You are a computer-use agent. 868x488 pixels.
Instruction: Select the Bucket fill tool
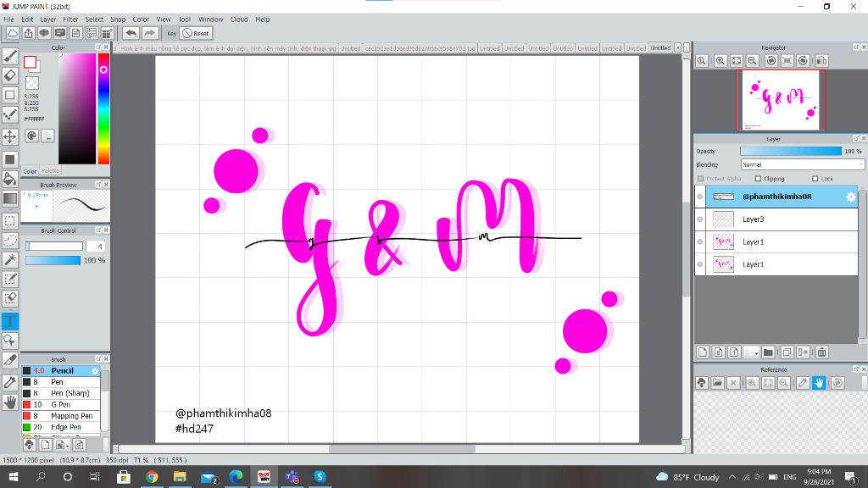pyautogui.click(x=10, y=178)
